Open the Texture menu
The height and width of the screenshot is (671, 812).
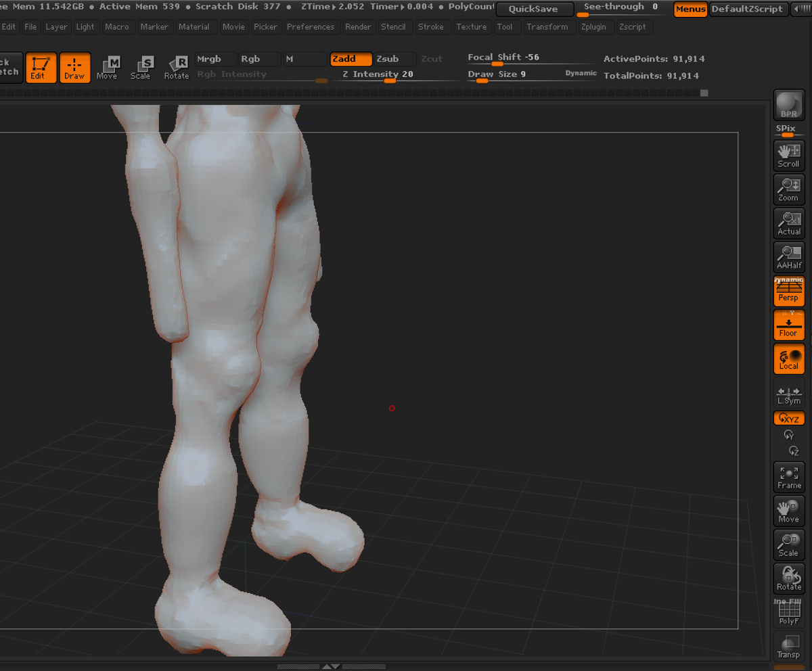[472, 27]
